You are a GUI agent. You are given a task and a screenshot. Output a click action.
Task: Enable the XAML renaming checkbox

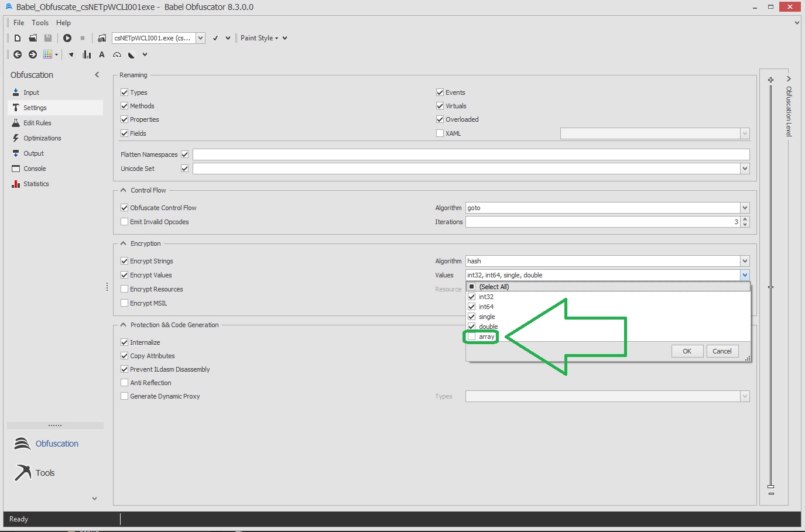pos(440,133)
